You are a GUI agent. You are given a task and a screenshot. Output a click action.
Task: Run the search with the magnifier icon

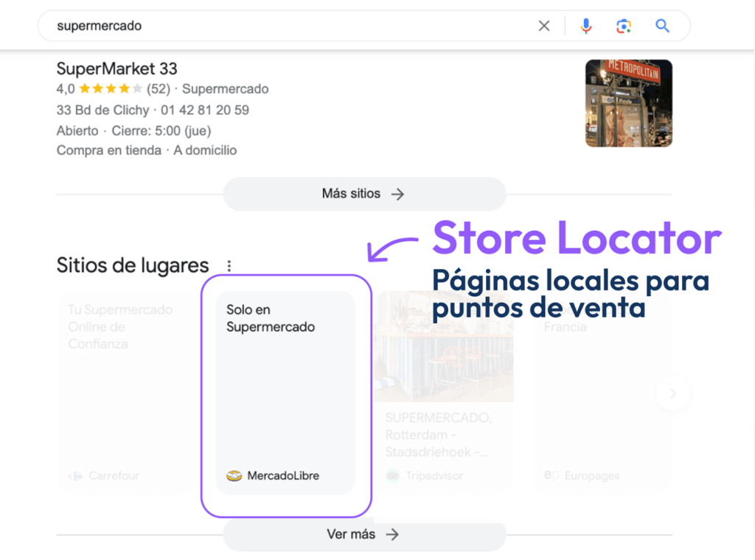pyautogui.click(x=663, y=26)
